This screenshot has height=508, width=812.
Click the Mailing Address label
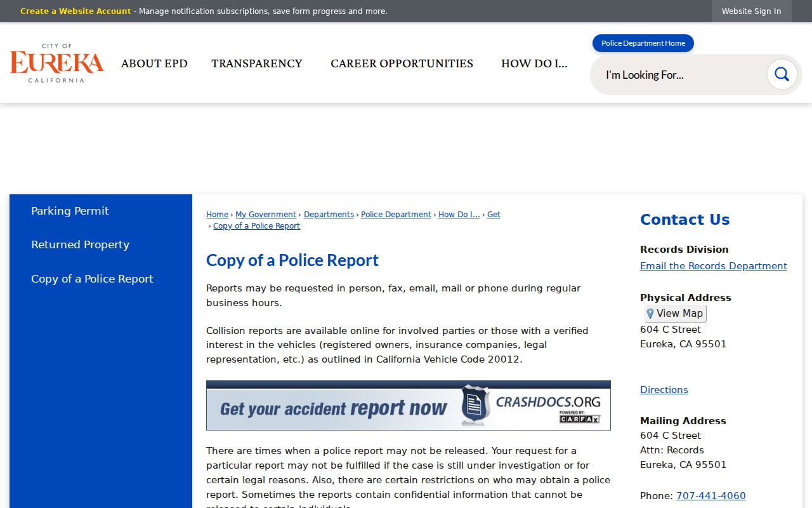(x=683, y=421)
